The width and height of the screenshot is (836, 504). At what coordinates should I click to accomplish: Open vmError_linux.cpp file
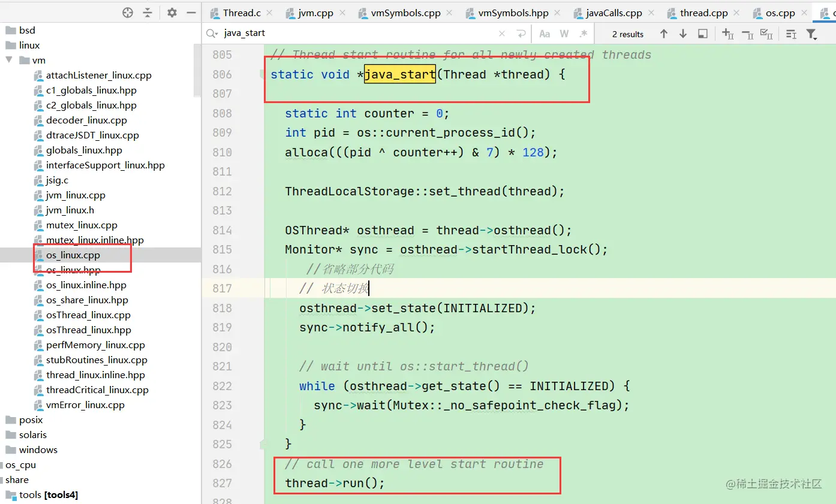(85, 405)
